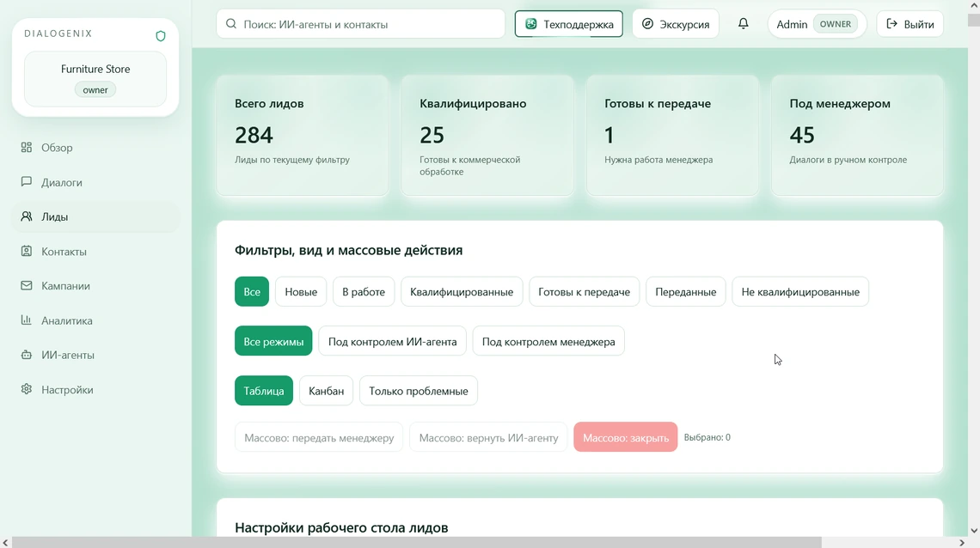This screenshot has height=548, width=980.
Task: Open notifications bell
Action: [743, 24]
